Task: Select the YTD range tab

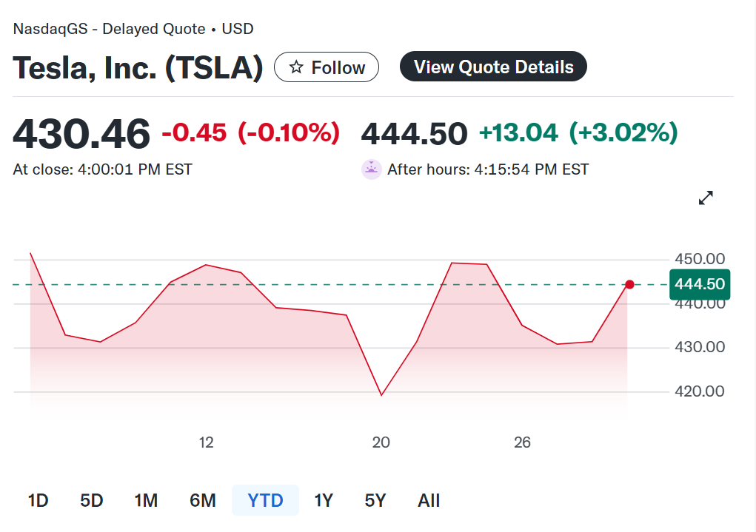Action: pyautogui.click(x=265, y=501)
